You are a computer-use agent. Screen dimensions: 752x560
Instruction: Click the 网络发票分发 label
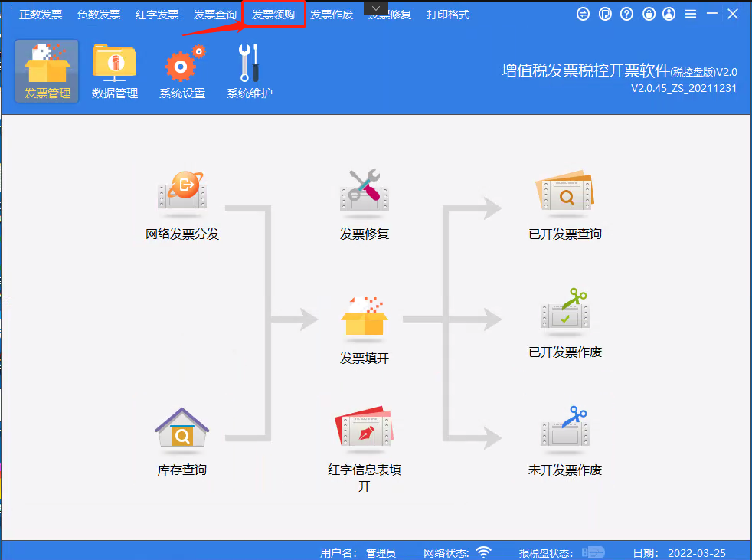182,234
